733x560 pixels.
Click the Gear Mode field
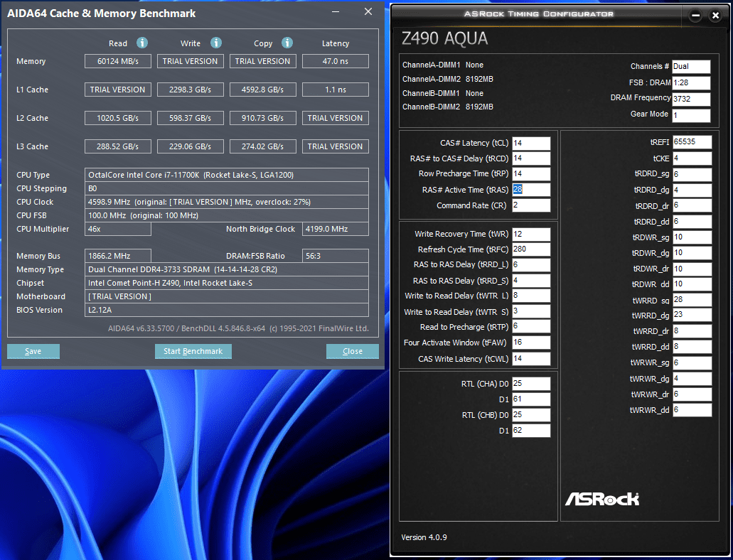tap(691, 115)
